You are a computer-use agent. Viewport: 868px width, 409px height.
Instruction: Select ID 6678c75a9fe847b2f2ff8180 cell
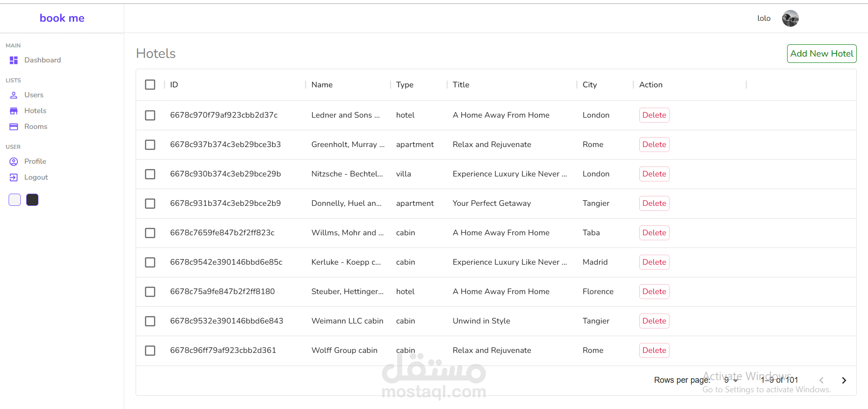[222, 291]
